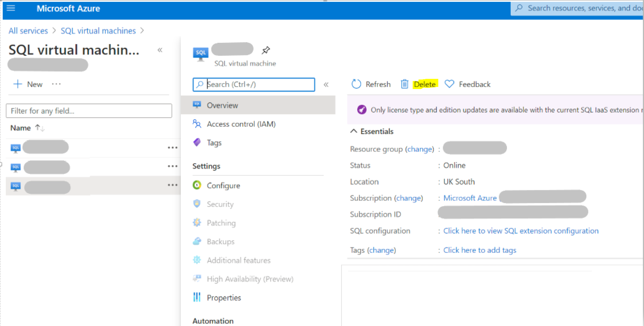Open the Microsoft Azure subscription link
The height and width of the screenshot is (326, 644).
pyautogui.click(x=470, y=198)
